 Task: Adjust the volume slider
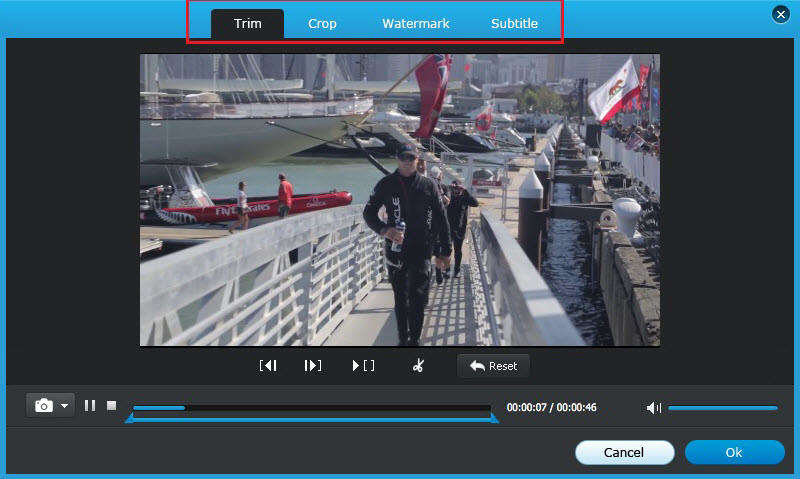tap(722, 408)
